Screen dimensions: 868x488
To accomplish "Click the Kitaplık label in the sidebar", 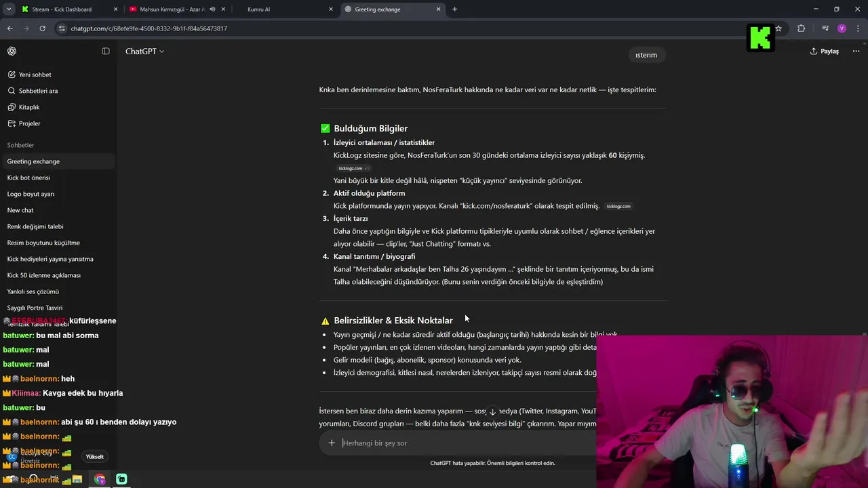I will pyautogui.click(x=29, y=107).
